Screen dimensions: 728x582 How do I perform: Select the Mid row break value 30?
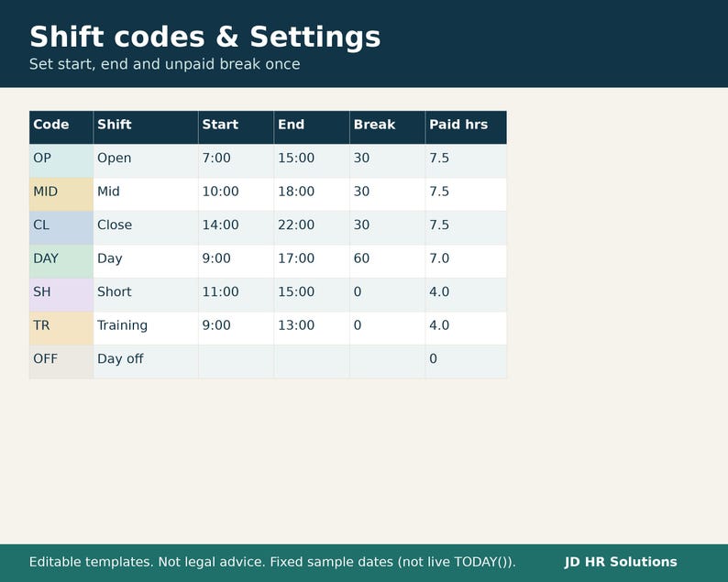click(x=387, y=194)
